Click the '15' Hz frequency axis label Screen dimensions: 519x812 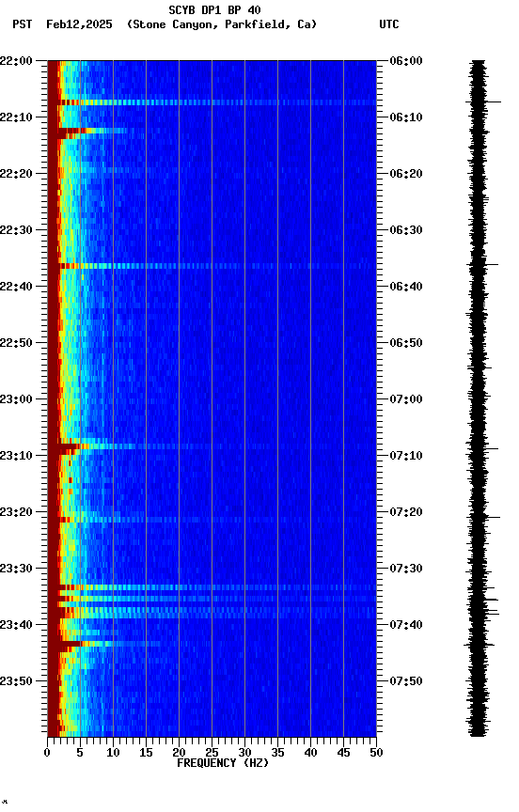click(146, 753)
